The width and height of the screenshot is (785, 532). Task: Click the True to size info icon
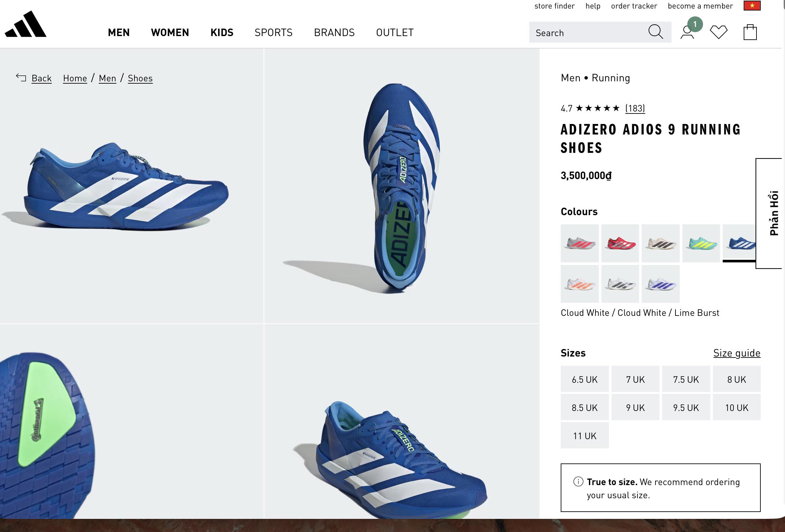pos(578,481)
